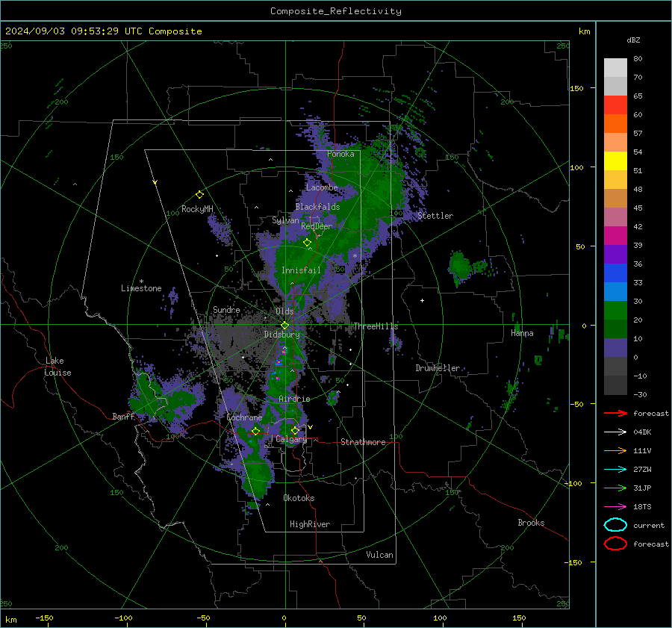The image size is (672, 628).
Task: Click the Composite_Reflectivity title
Action: (336, 11)
